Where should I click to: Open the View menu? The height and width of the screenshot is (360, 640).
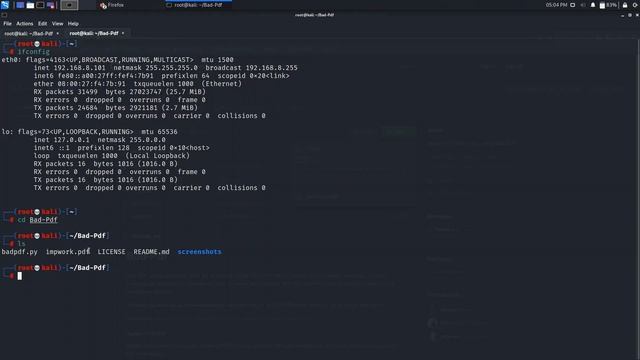click(58, 24)
